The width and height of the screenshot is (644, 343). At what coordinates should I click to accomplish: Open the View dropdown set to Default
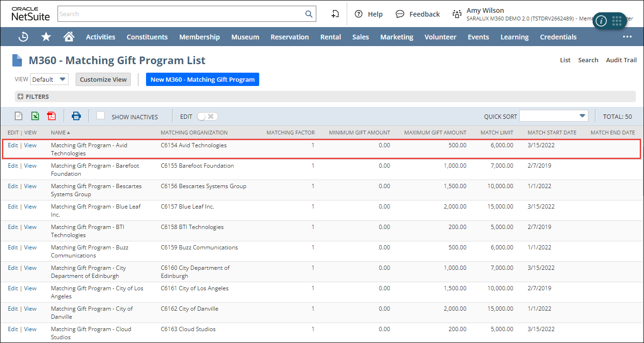coord(49,79)
